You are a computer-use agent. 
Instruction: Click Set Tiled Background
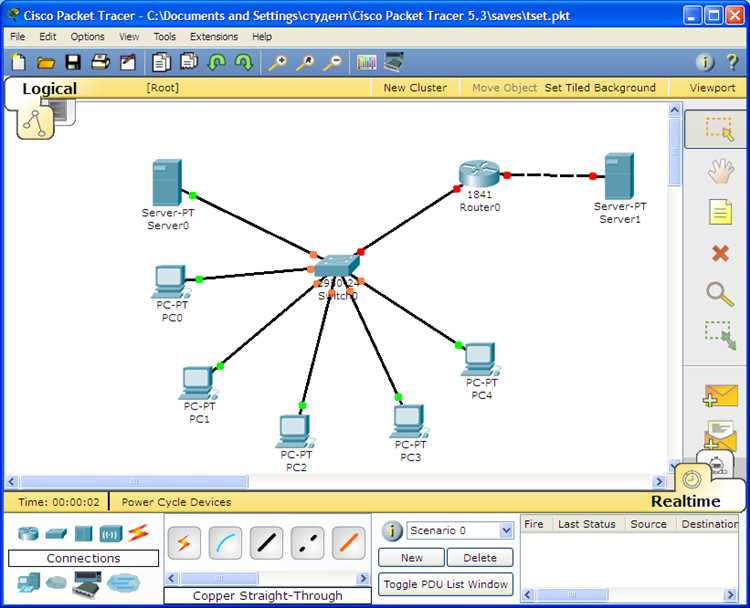click(600, 88)
